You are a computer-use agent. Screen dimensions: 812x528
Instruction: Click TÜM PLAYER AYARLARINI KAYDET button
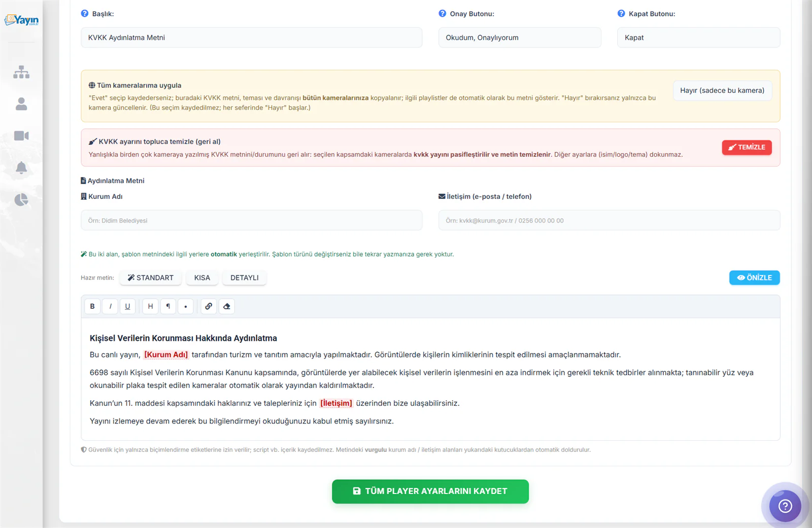coord(430,491)
